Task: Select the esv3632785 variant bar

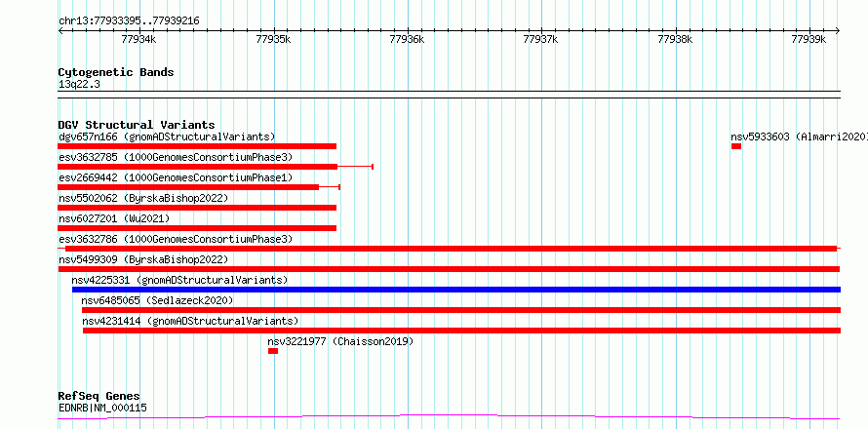Action: 216,167
